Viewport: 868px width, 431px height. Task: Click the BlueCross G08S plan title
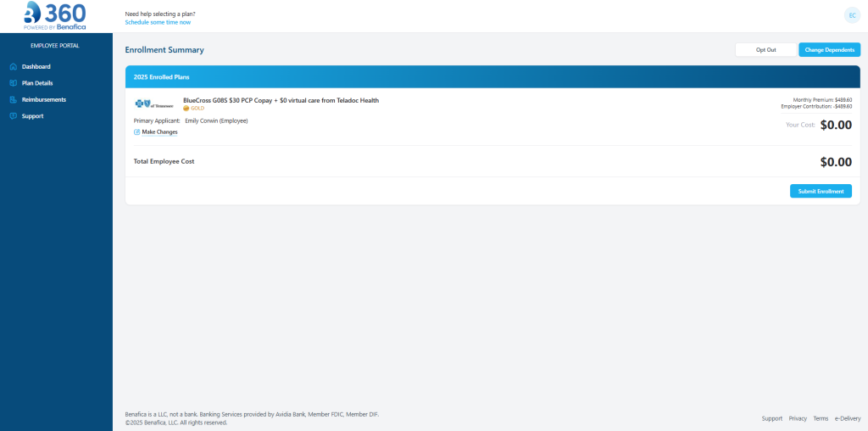(281, 100)
